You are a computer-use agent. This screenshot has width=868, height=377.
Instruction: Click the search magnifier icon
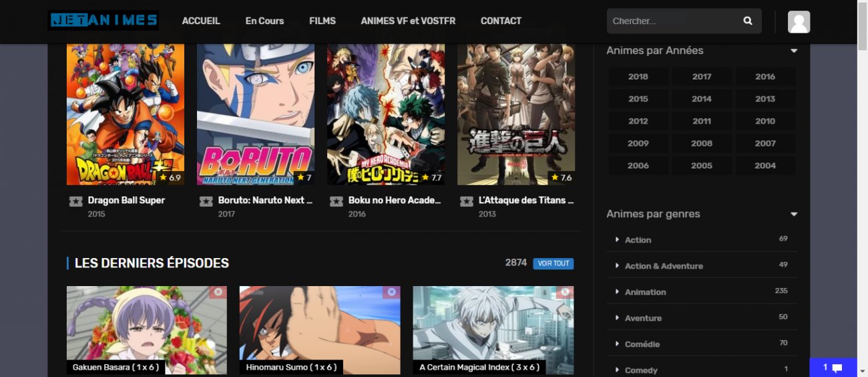click(x=748, y=21)
